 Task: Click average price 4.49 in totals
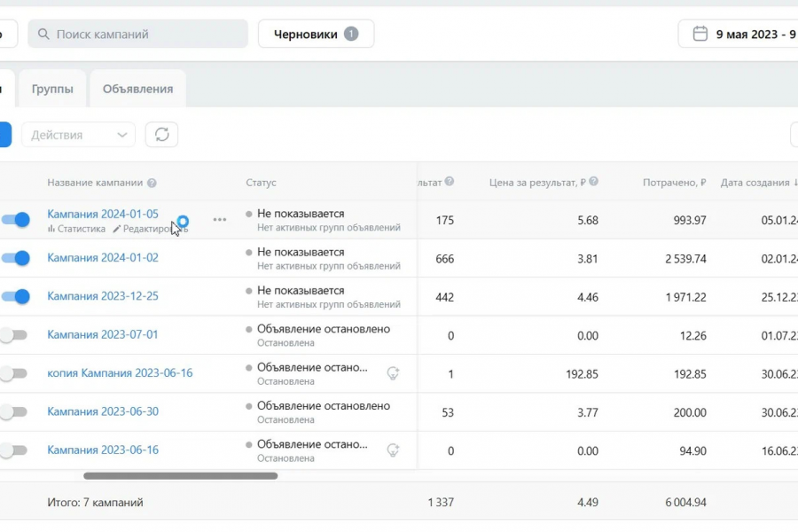click(x=588, y=503)
